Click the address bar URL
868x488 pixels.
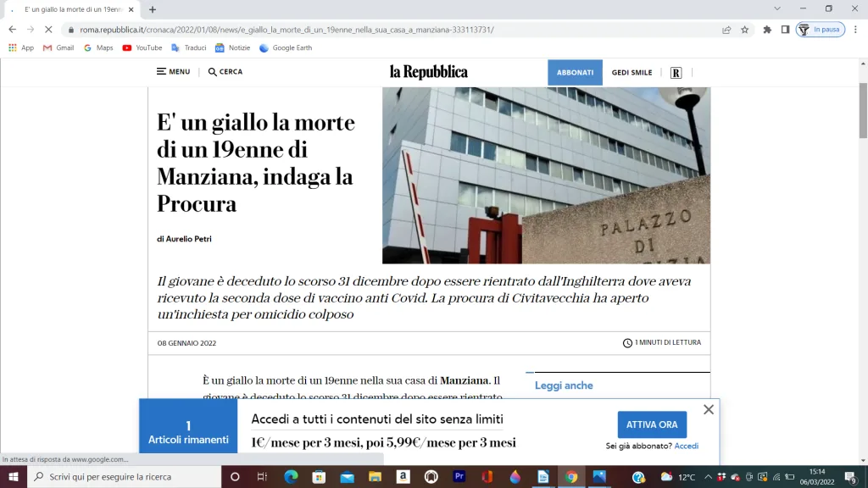pyautogui.click(x=287, y=30)
